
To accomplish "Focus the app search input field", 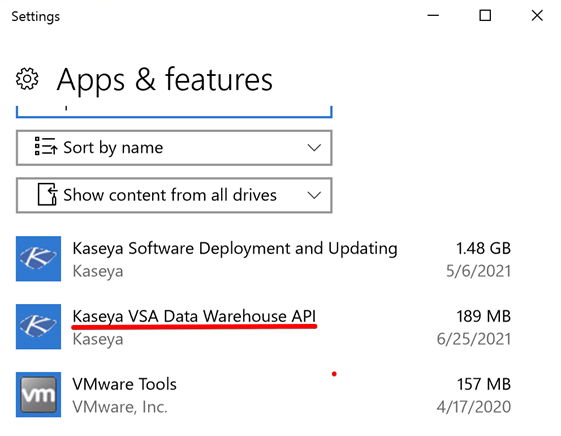I will click(x=174, y=112).
